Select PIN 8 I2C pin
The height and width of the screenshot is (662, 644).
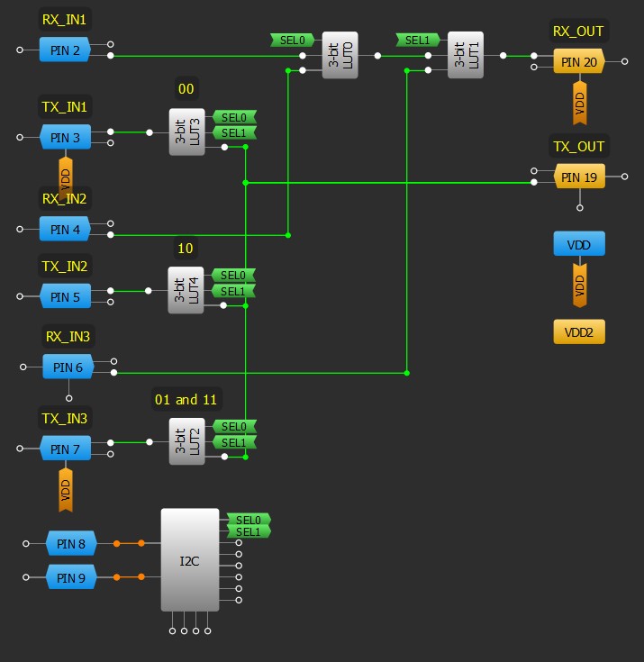coord(71,544)
